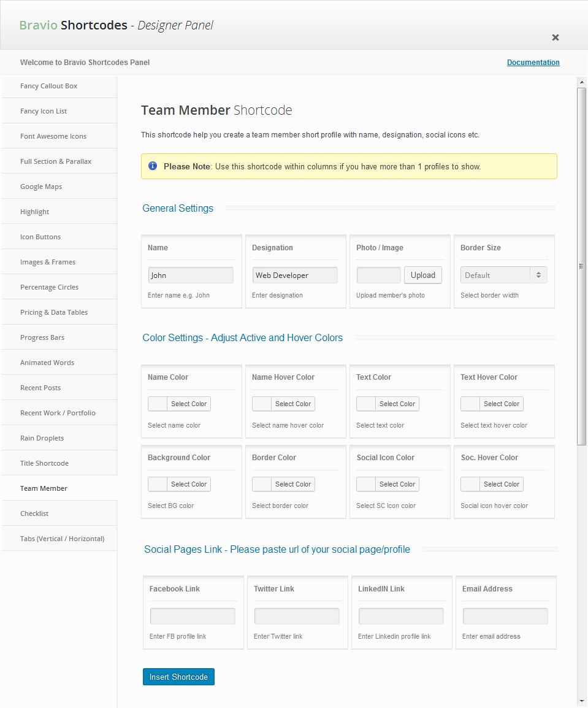Click the Name input field
Screen dimensions: 588x708
(x=191, y=275)
